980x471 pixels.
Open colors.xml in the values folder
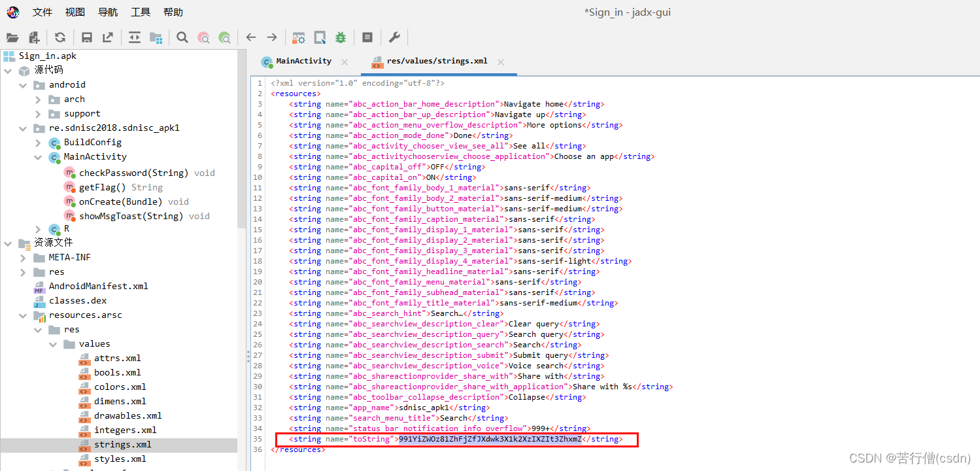pos(119,387)
